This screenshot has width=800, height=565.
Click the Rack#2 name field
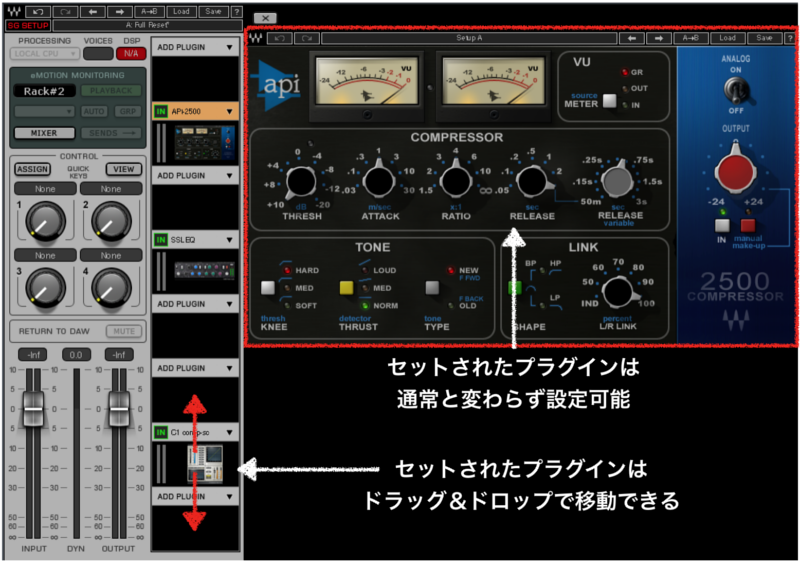point(44,91)
